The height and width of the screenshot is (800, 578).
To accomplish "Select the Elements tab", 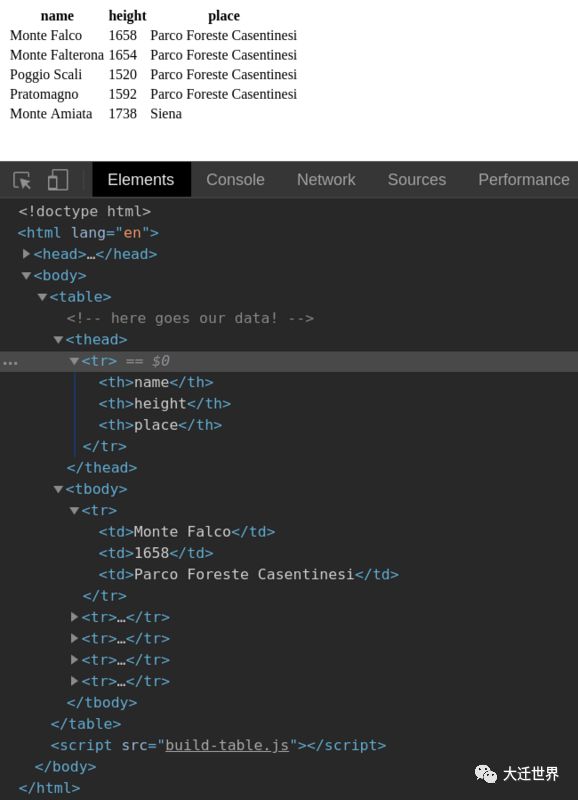I will point(140,180).
